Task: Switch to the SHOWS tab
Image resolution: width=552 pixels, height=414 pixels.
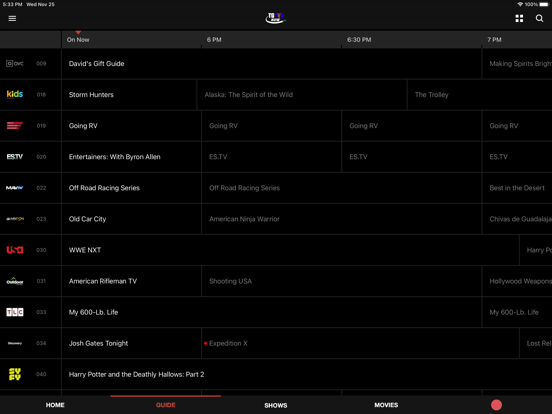Action: point(276,405)
